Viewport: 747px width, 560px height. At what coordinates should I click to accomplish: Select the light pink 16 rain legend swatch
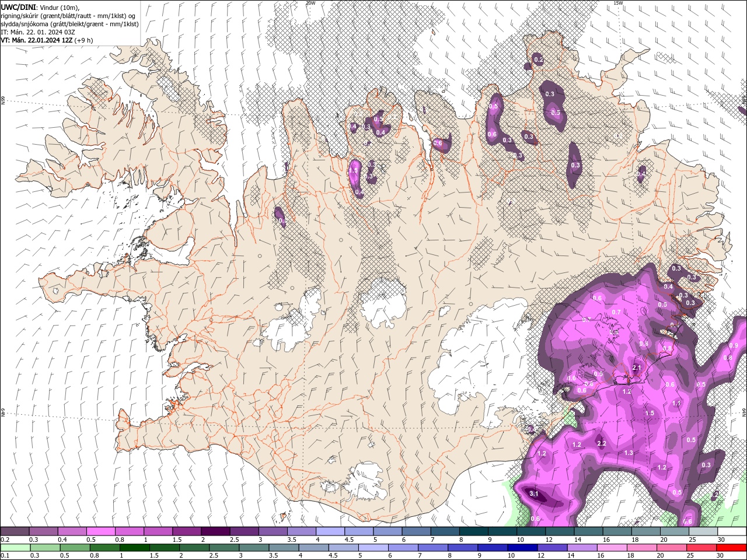(x=610, y=548)
